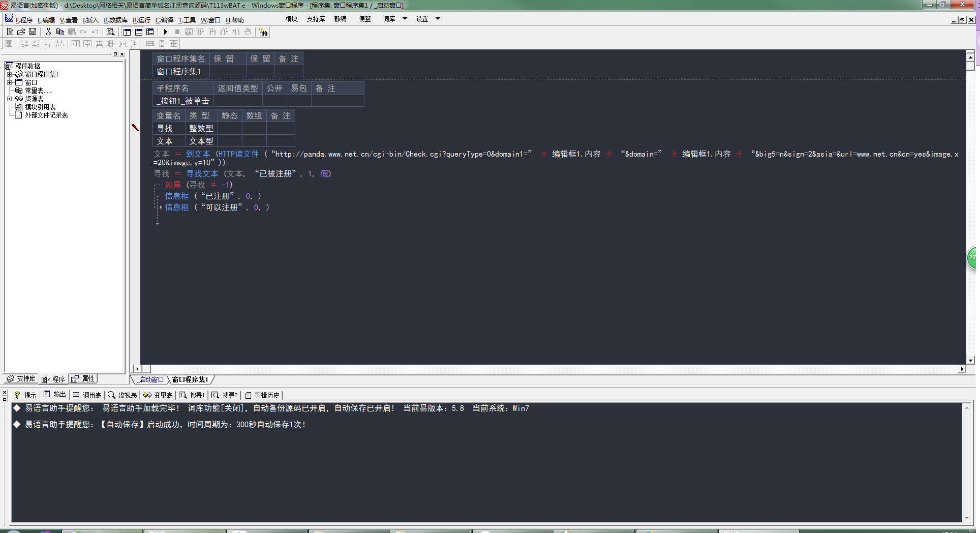Open the 设置 dropdown arrow
The height and width of the screenshot is (533, 980).
coord(438,19)
